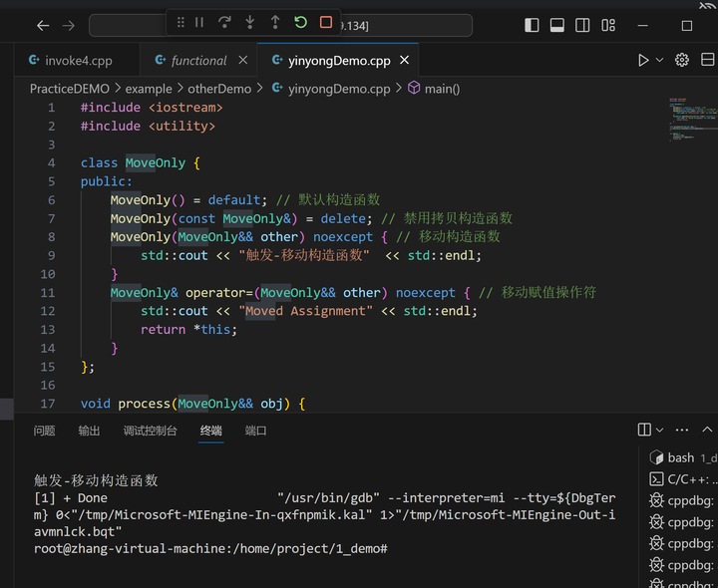Go back with the left arrow

tap(43, 26)
